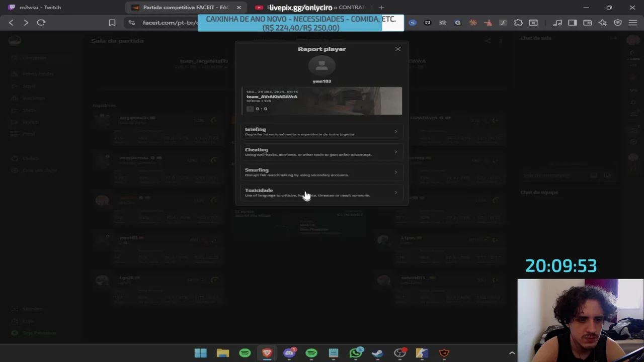
Task: Open Counter-Strike from the taskbar
Action: [422, 353]
